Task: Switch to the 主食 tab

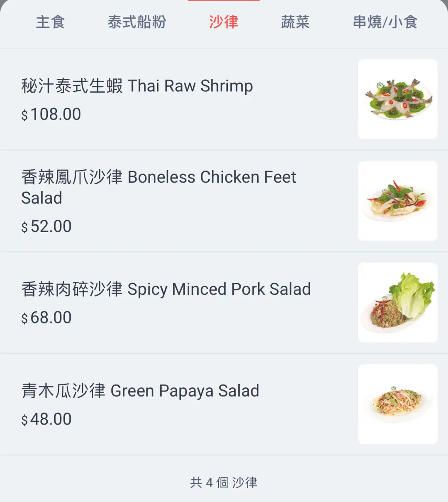Action: pos(50,22)
